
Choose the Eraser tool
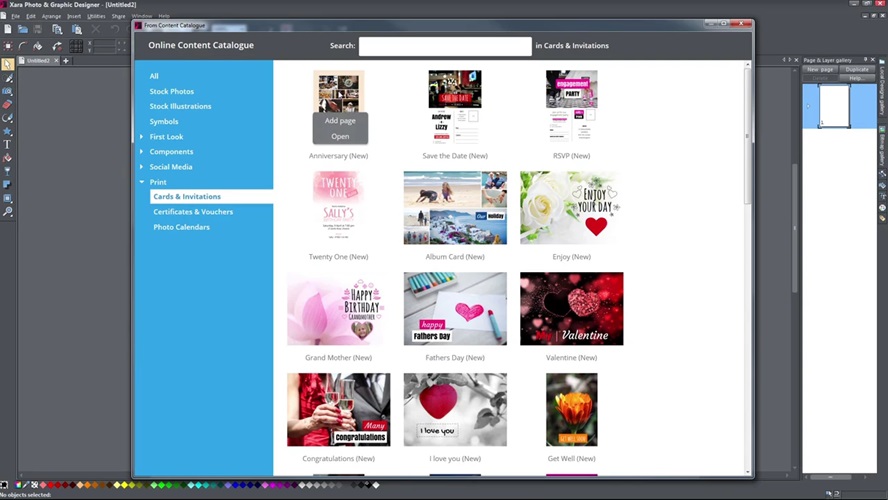tap(8, 105)
